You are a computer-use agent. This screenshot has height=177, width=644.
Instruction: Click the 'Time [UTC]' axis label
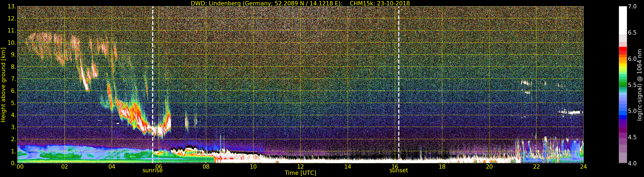(300, 173)
